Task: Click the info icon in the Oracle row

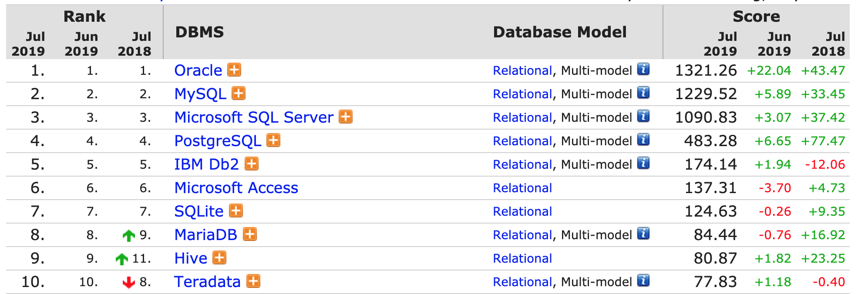Action: click(x=643, y=69)
